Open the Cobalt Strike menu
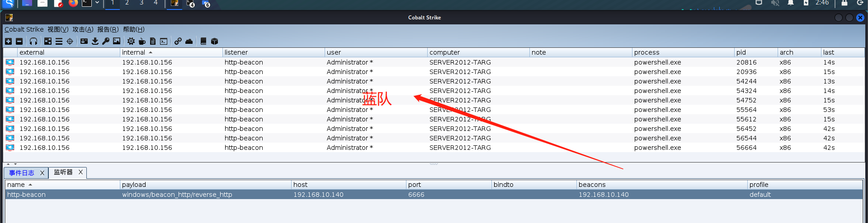This screenshot has height=223, width=868. [x=24, y=29]
